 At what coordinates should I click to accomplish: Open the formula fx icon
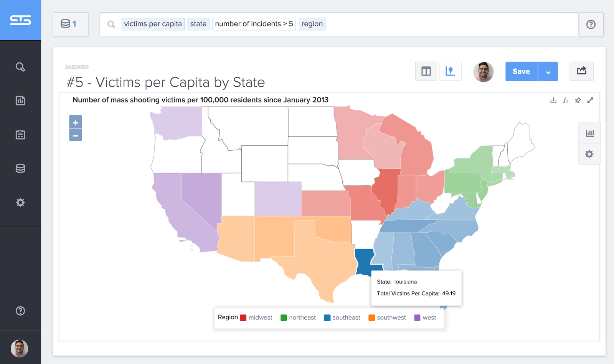(566, 100)
